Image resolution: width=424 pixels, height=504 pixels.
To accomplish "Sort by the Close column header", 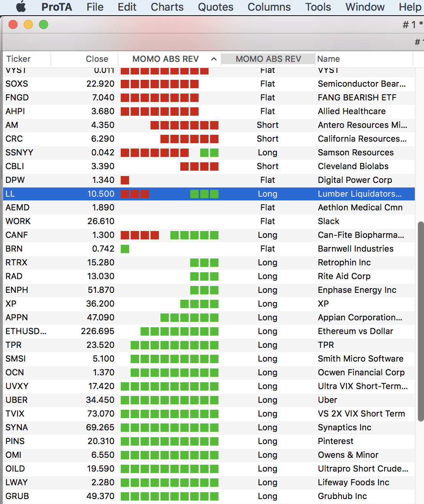I will (x=84, y=59).
